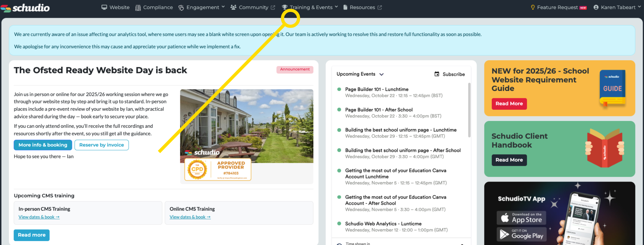Click the events list scrollbar

pyautogui.click(x=469, y=110)
